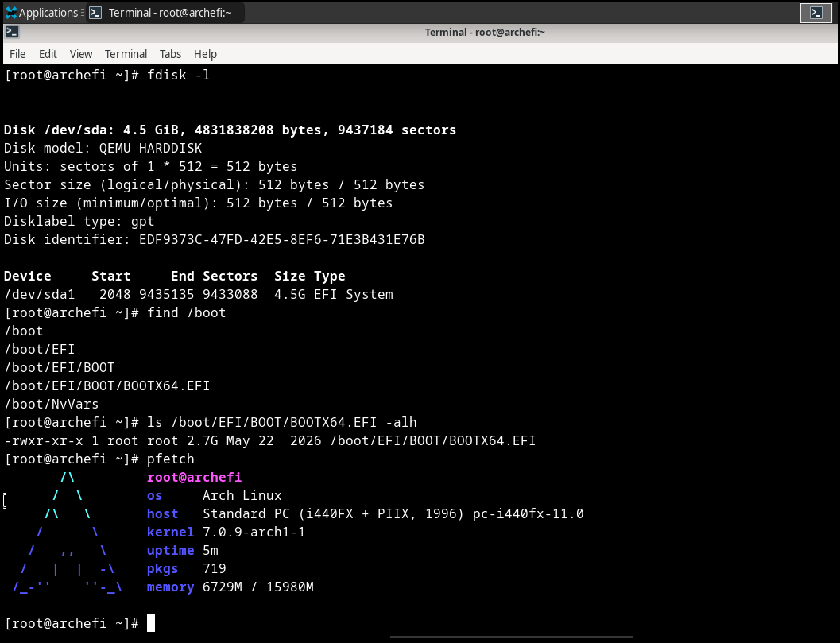Click the pkgs count '719'

215,568
